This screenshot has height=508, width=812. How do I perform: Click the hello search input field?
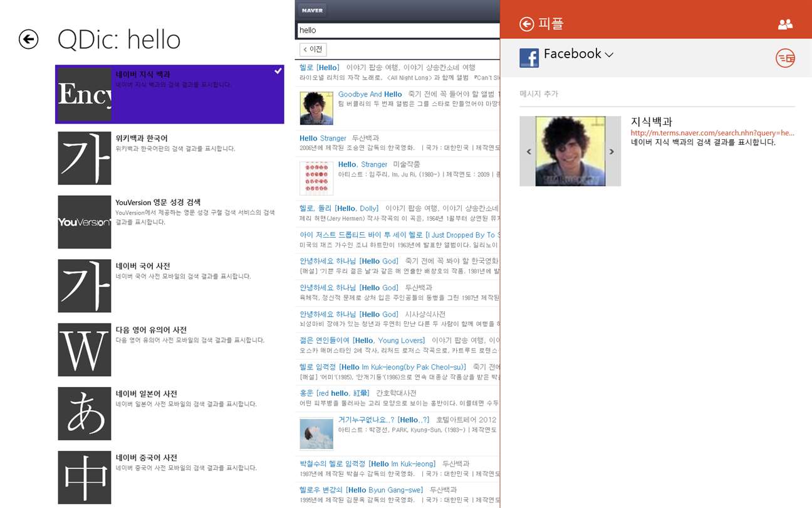click(398, 30)
